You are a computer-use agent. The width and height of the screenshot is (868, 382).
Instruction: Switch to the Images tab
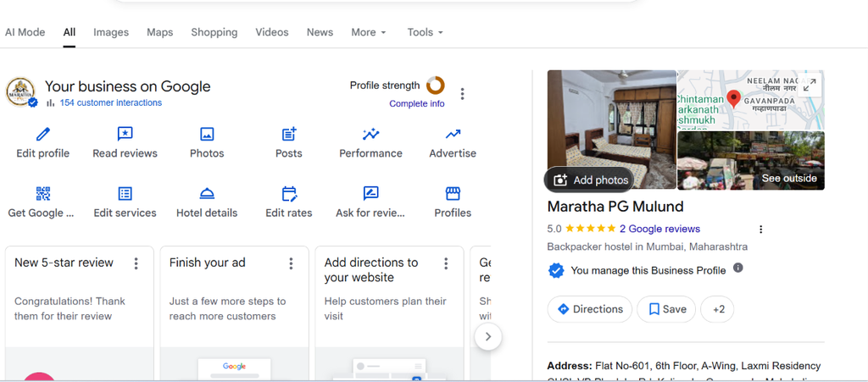(111, 32)
